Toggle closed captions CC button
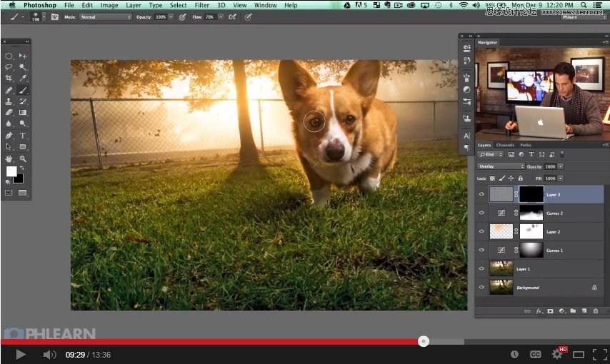The height and width of the screenshot is (364, 610). (535, 354)
